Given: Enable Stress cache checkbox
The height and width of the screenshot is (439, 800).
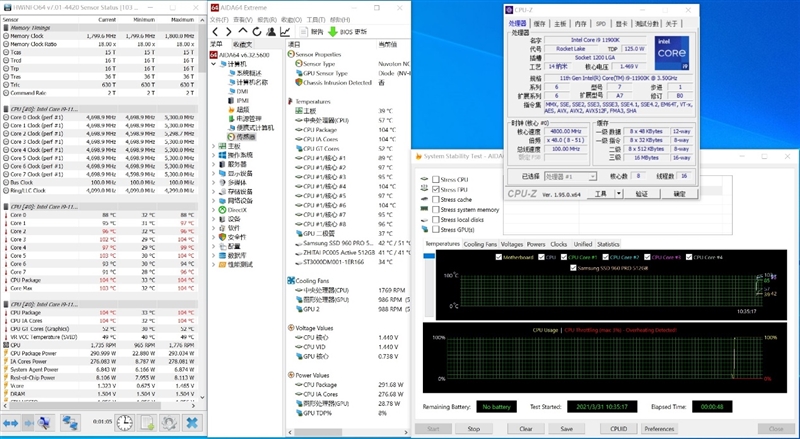Looking at the screenshot, I should coord(436,200).
